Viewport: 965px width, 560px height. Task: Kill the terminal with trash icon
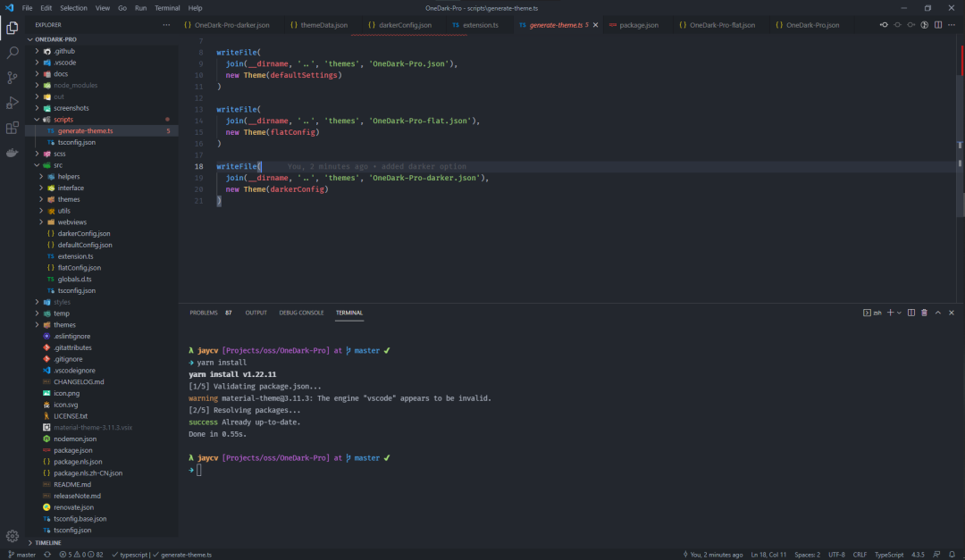point(925,313)
